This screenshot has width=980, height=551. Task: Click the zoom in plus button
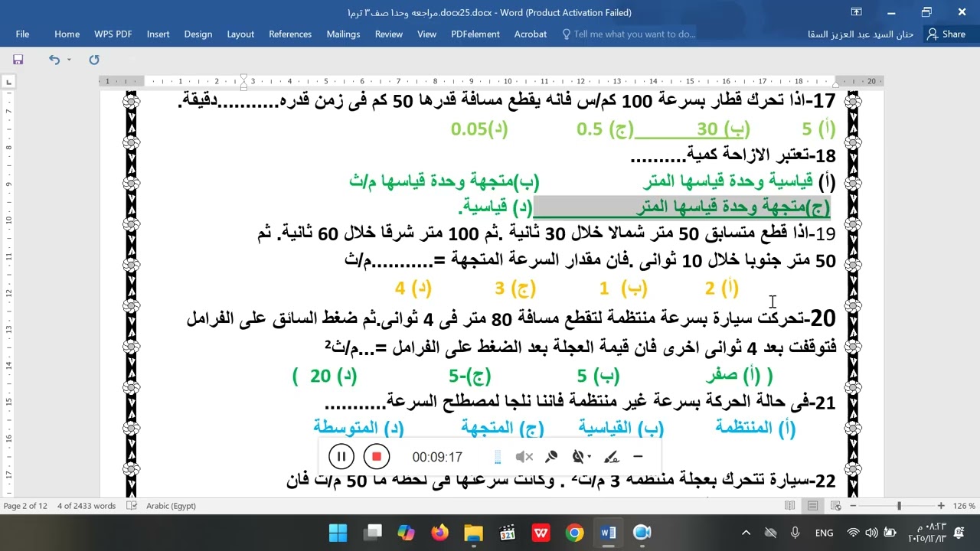[x=941, y=506]
